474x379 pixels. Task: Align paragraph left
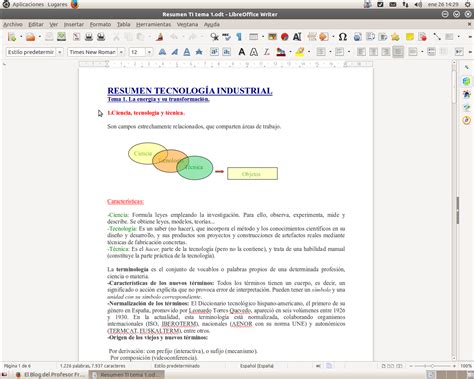click(x=361, y=52)
